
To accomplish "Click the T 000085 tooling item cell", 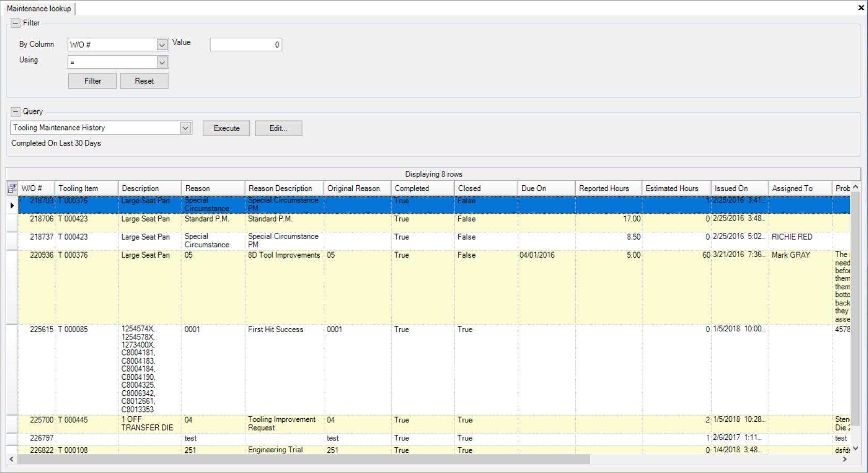I will click(x=86, y=369).
